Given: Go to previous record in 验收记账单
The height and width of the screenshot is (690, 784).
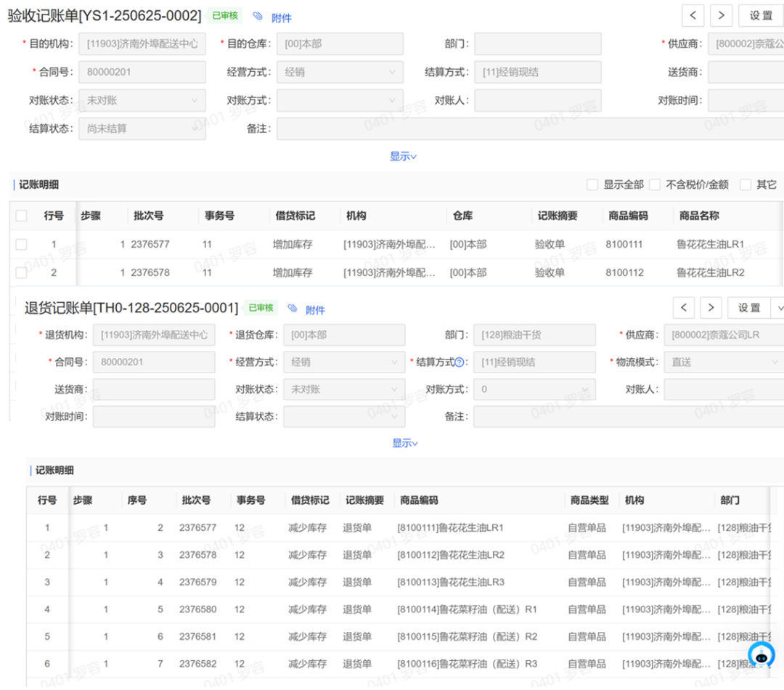Looking at the screenshot, I should pos(693,15).
